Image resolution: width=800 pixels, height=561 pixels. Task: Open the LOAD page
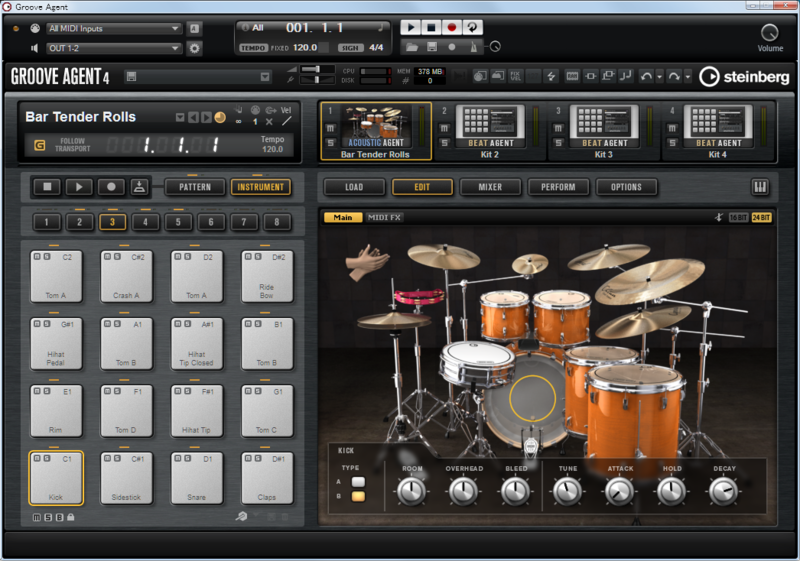point(354,187)
